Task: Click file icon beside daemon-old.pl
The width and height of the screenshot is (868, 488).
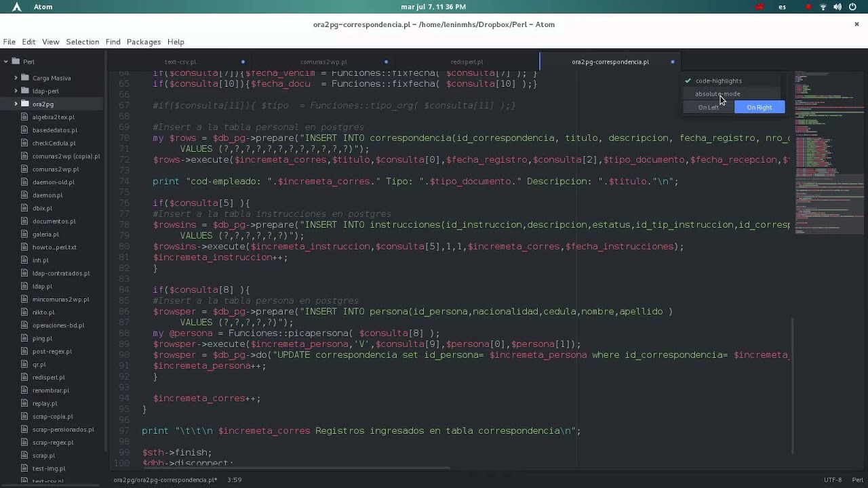Action: coord(25,182)
